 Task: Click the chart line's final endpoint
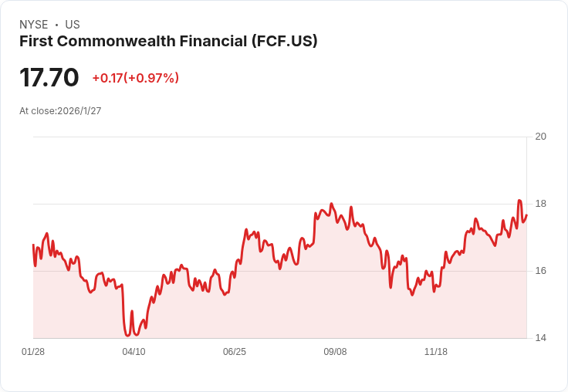click(x=526, y=215)
